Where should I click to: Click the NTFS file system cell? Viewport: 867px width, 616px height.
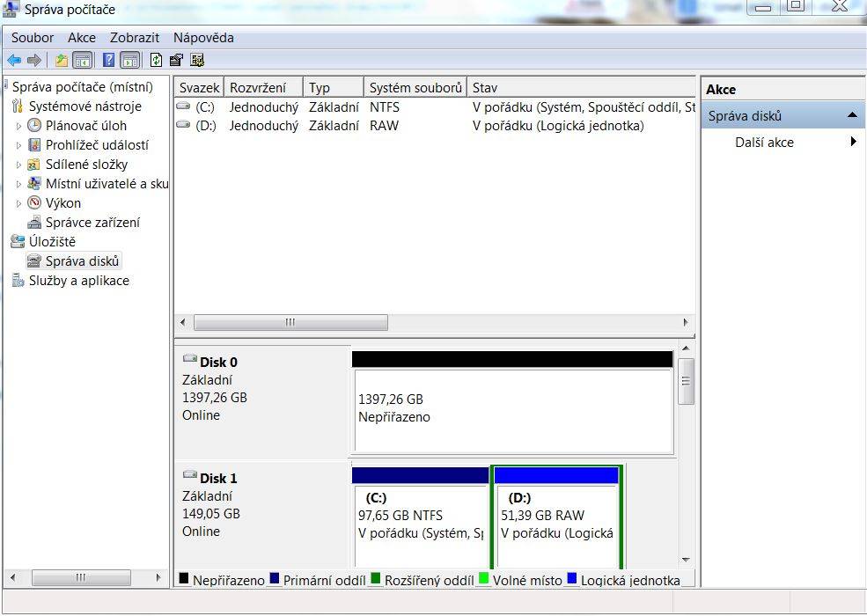coord(385,106)
